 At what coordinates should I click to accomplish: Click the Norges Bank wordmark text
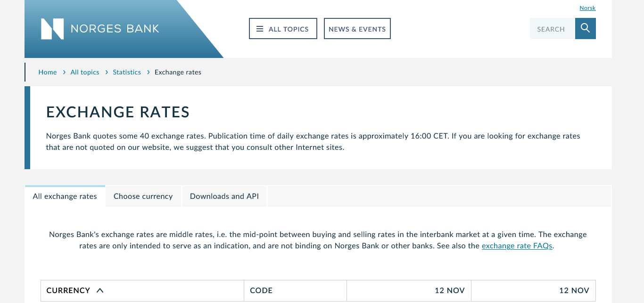tap(115, 29)
